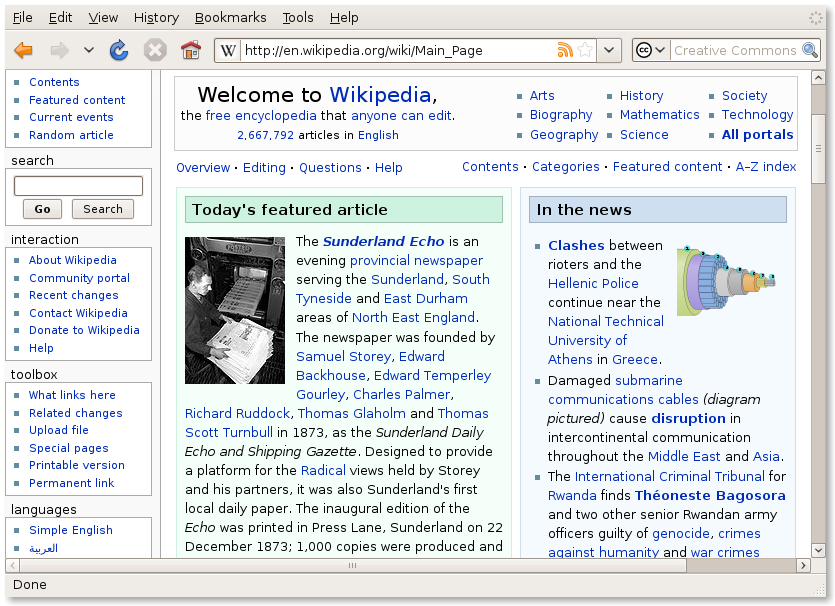The height and width of the screenshot is (606, 835).
Task: Click the URL address field
Action: point(398,51)
